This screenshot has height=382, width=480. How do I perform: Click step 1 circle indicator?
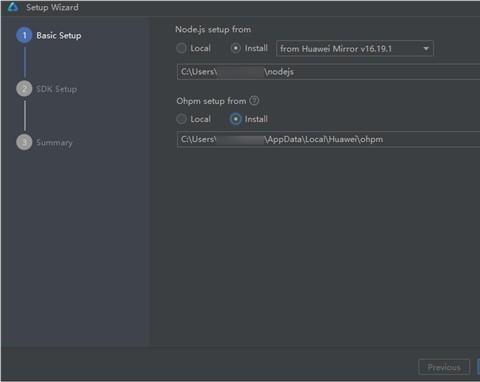click(x=24, y=35)
